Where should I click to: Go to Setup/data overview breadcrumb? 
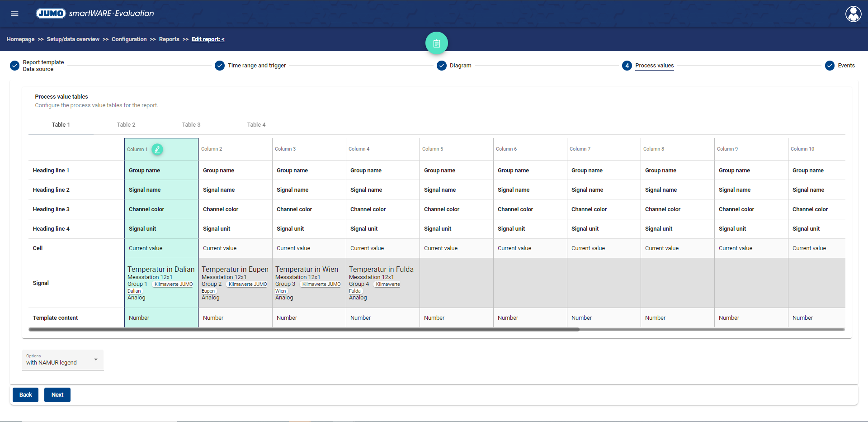pos(73,39)
